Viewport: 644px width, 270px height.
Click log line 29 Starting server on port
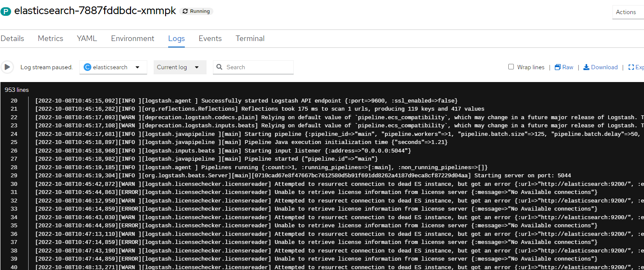pos(303,176)
